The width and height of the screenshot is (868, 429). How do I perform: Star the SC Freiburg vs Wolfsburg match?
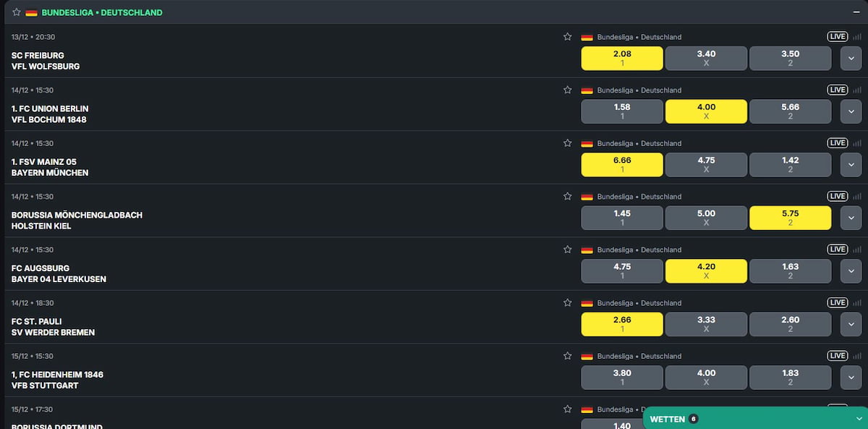[567, 37]
